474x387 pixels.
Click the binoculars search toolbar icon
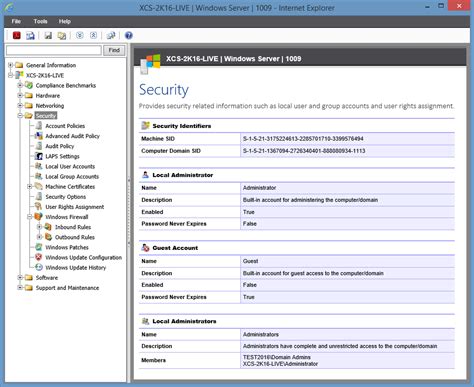tap(111, 35)
